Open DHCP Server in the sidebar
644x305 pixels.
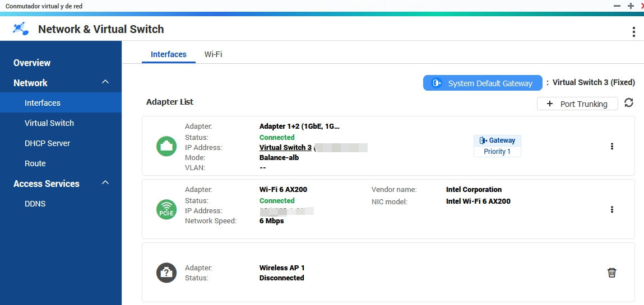(x=47, y=143)
